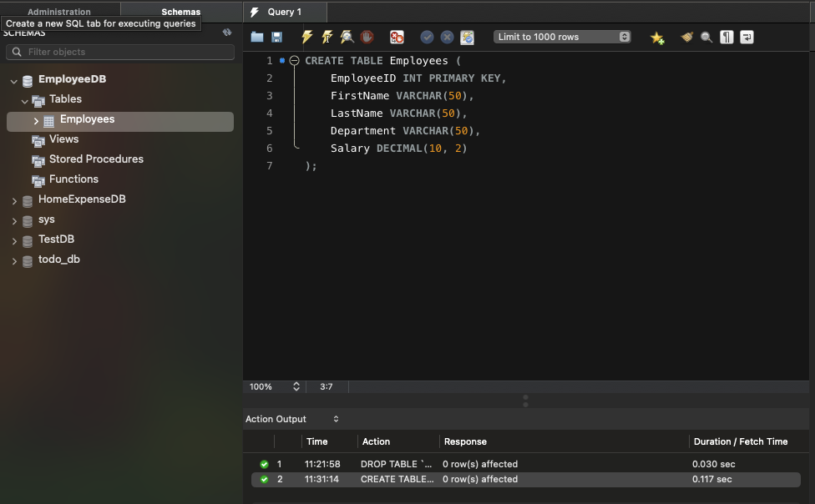
Task: Switch to the Administration tab
Action: pos(59,12)
